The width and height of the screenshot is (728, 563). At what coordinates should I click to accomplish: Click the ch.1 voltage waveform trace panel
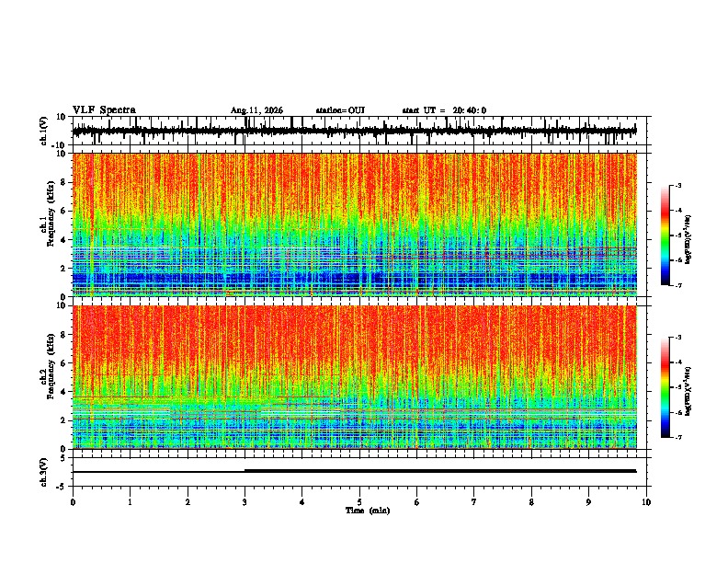coord(359,131)
